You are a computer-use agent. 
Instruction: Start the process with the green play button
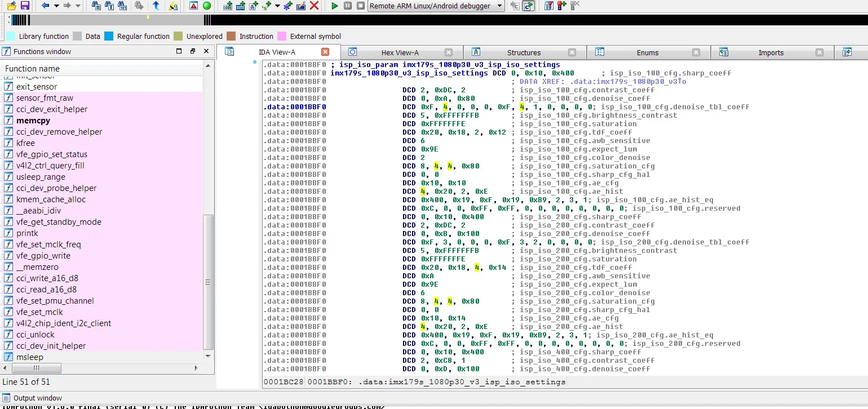click(x=335, y=6)
